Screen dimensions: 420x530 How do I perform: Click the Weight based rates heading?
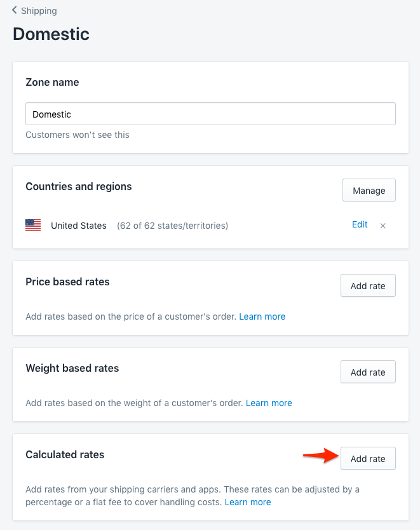[x=72, y=368]
